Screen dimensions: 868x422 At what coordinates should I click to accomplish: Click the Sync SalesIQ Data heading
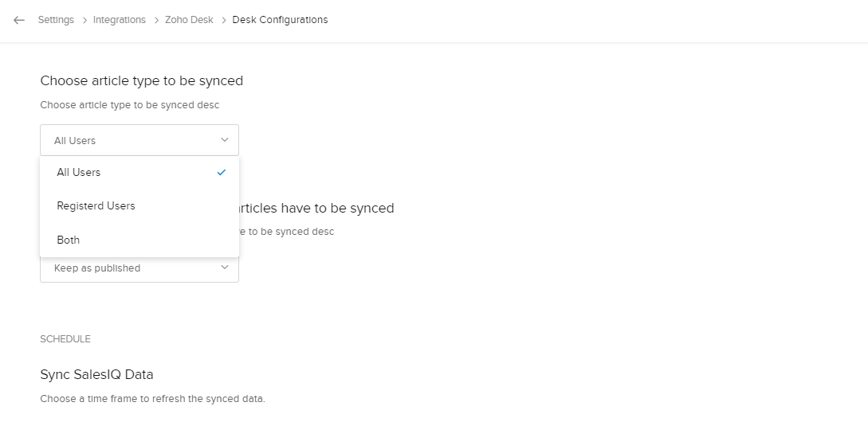(96, 374)
